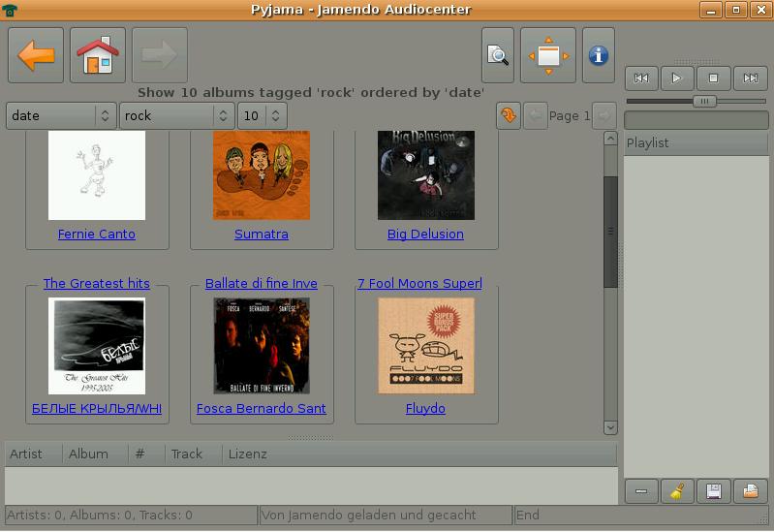
Task: Click the Playlist column header
Action: click(696, 143)
